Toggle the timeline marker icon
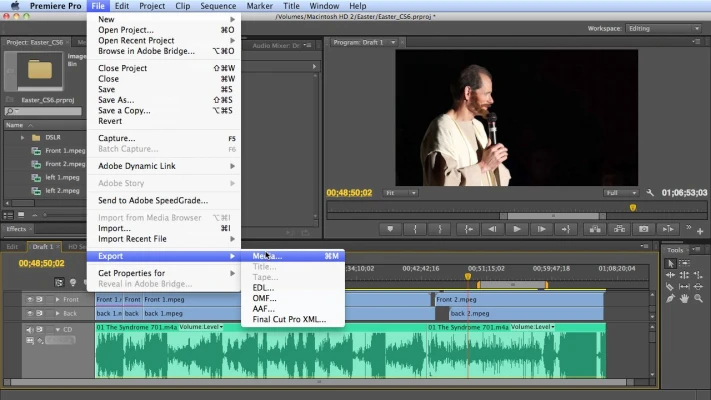 coord(73,283)
